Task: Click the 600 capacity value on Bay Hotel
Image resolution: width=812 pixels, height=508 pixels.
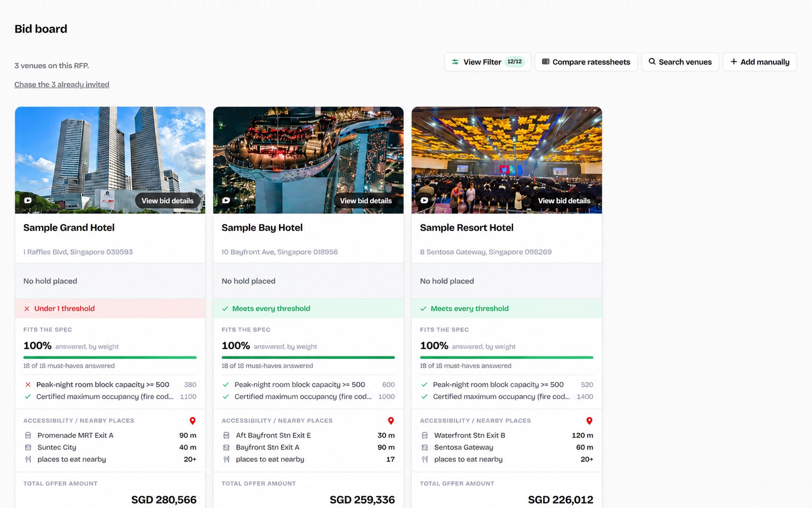Action: 389,385
